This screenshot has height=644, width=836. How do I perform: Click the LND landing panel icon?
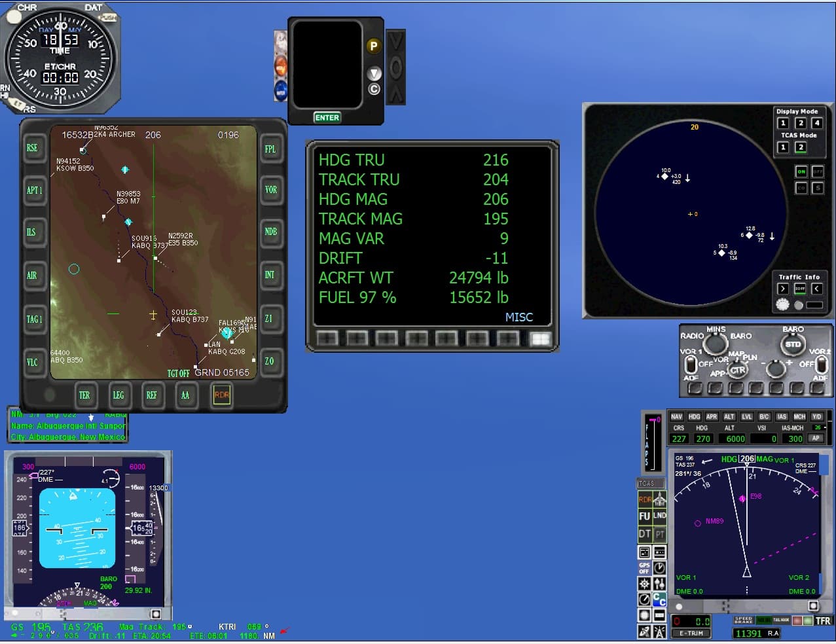tap(659, 516)
